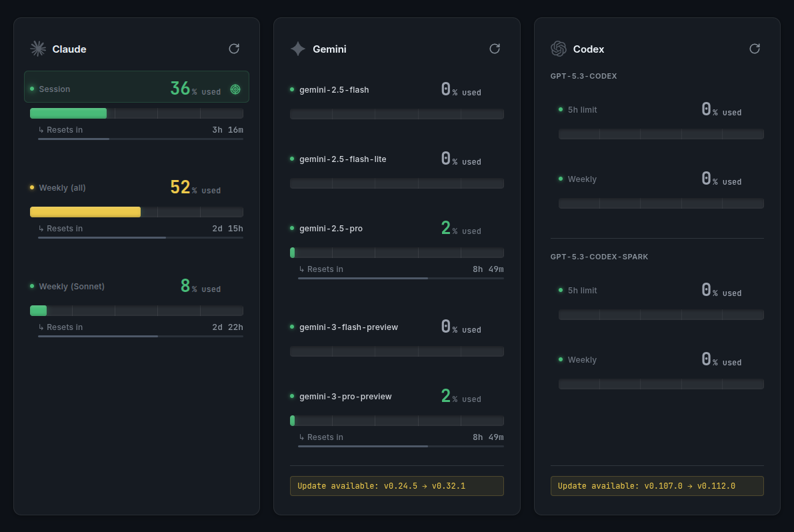Click the Codex OpenAI logo icon
This screenshot has width=794, height=532.
559,49
